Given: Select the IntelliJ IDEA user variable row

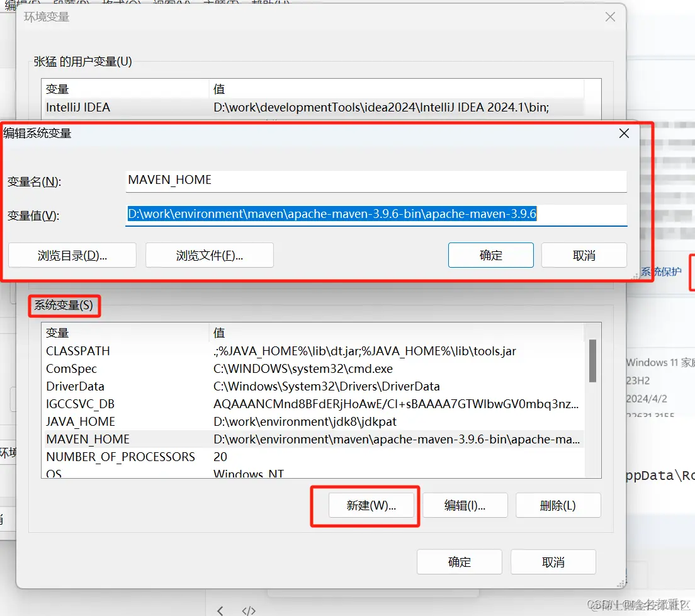Looking at the screenshot, I should pyautogui.click(x=314, y=107).
